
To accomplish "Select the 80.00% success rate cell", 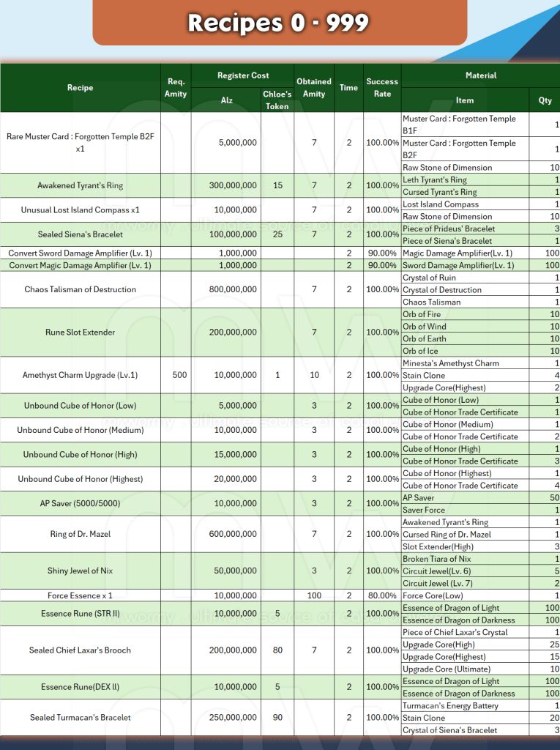I will coord(382,595).
